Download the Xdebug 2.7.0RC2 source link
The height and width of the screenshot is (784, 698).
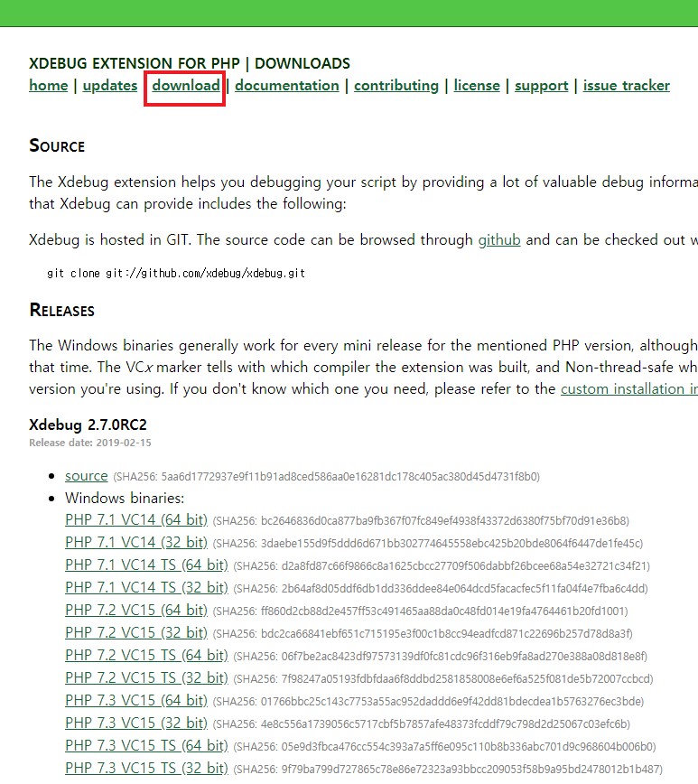pos(87,475)
